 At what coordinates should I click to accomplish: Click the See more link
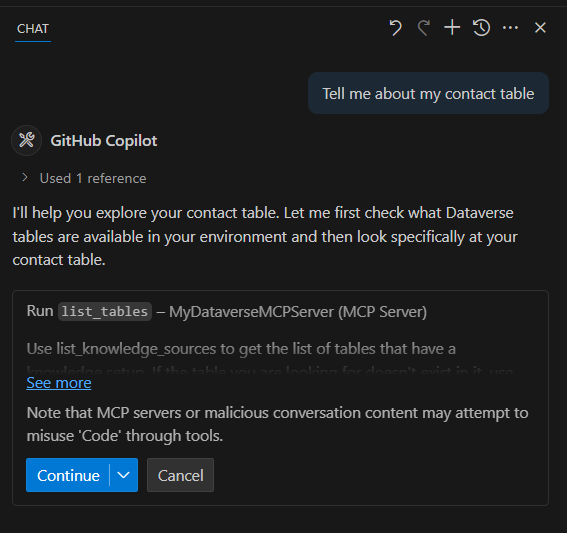coord(59,383)
